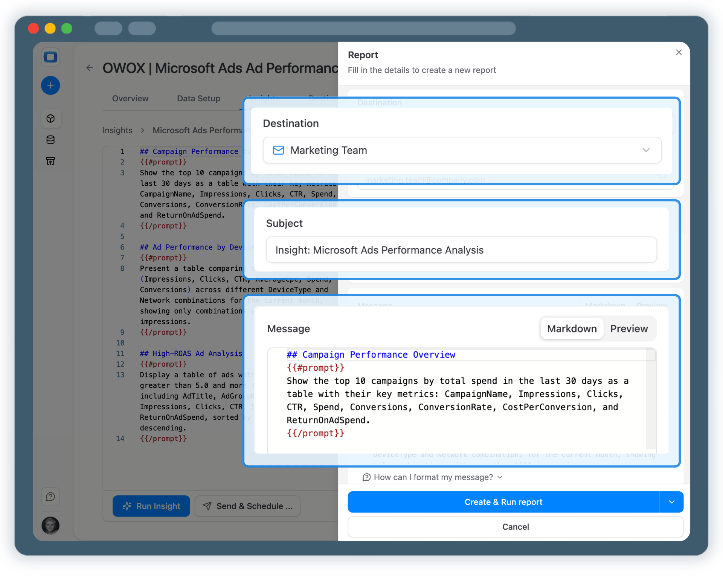Expand the How can I format my message section

pos(432,477)
